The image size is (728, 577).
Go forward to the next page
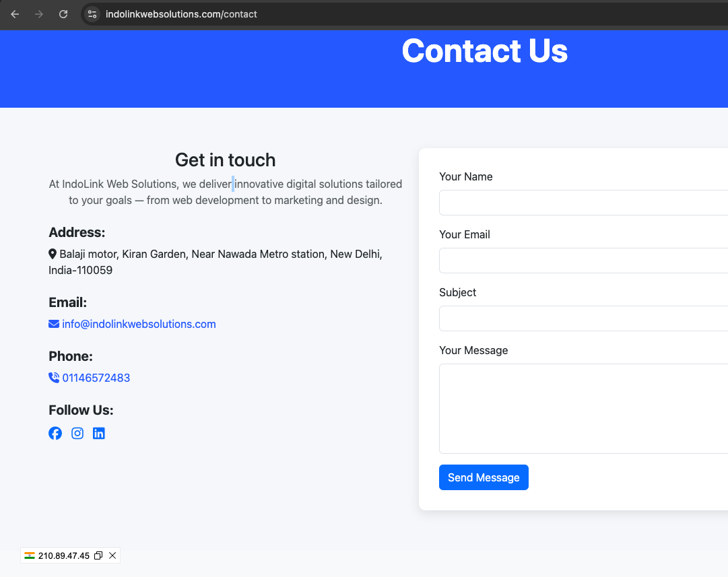(39, 14)
